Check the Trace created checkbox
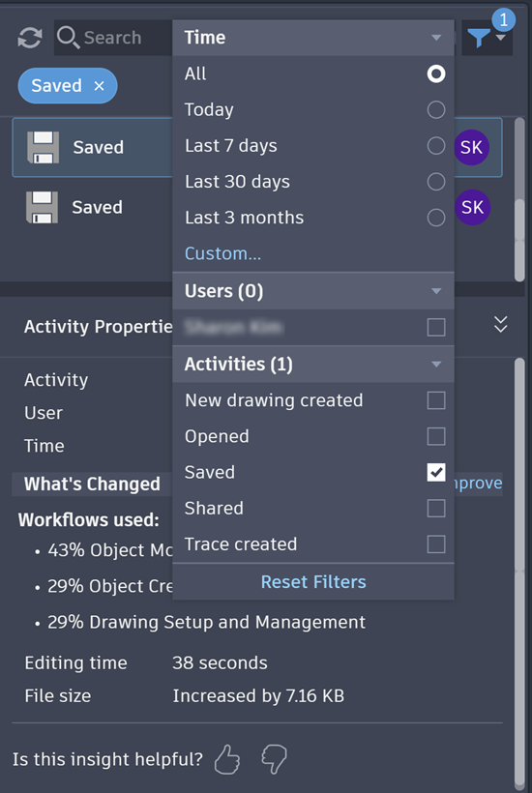Image resolution: width=532 pixels, height=793 pixels. point(436,544)
